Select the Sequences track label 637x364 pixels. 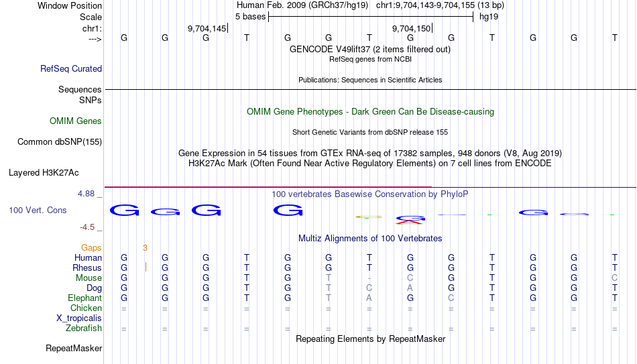point(80,89)
